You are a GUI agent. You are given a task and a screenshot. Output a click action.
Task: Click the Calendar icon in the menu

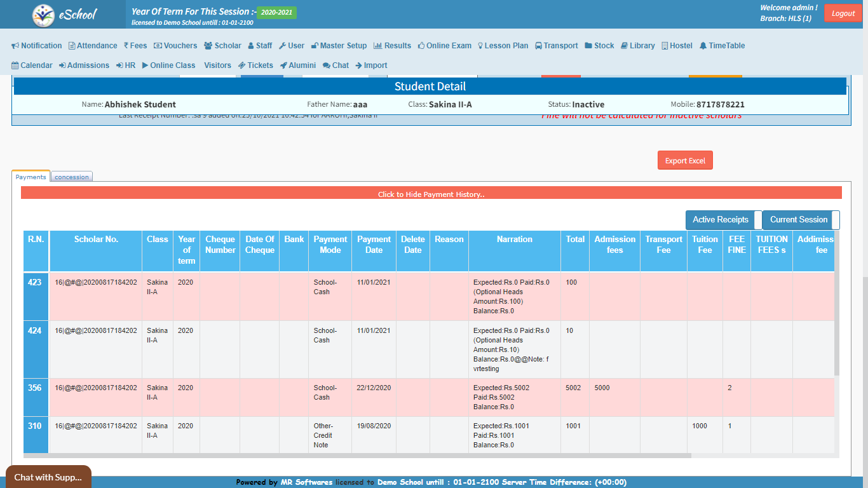15,65
